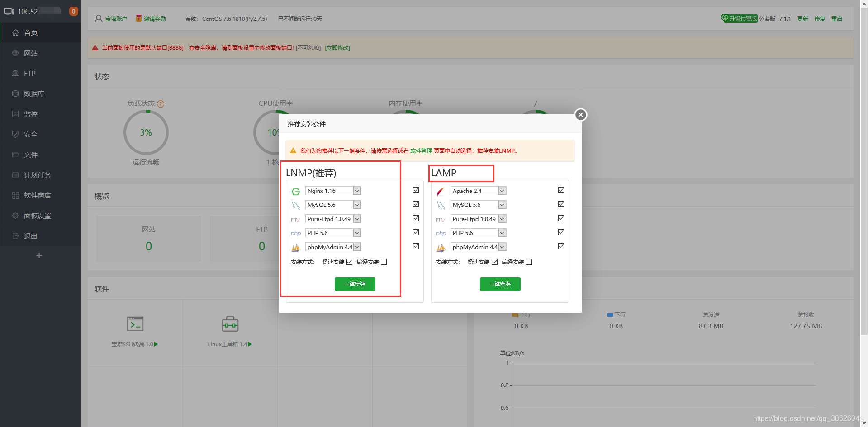Image resolution: width=868 pixels, height=427 pixels.
Task: Click the MySQL dolphin icon in LNMP
Action: pos(296,206)
